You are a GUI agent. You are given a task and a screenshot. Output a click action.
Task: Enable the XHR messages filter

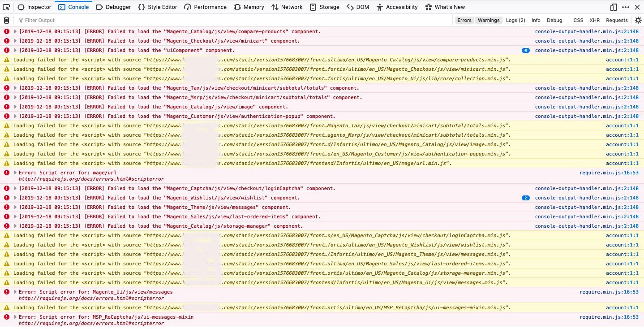594,20
